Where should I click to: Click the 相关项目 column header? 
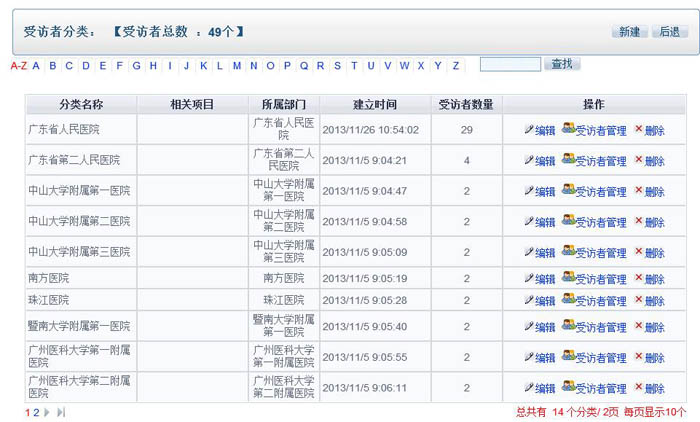pos(192,104)
